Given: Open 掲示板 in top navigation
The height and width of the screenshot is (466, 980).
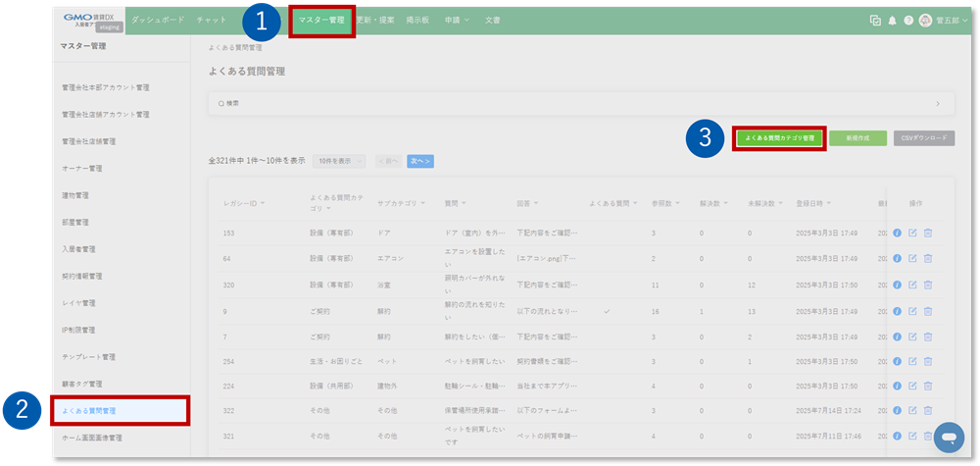Looking at the screenshot, I should coord(416,20).
